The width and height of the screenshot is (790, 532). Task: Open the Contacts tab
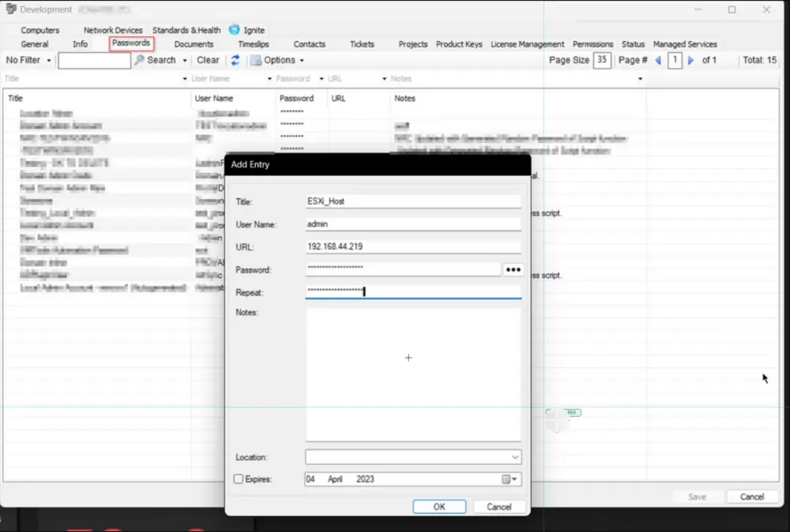coord(310,44)
